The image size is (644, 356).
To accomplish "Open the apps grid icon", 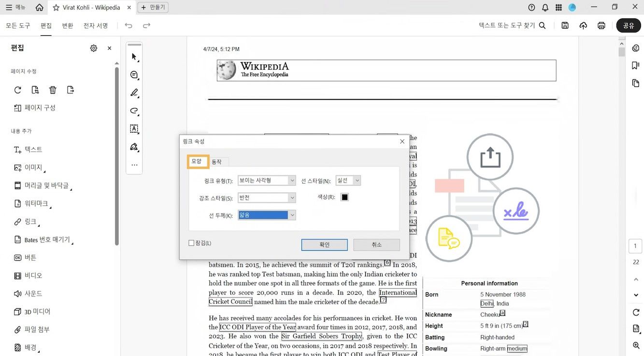I will (558, 8).
